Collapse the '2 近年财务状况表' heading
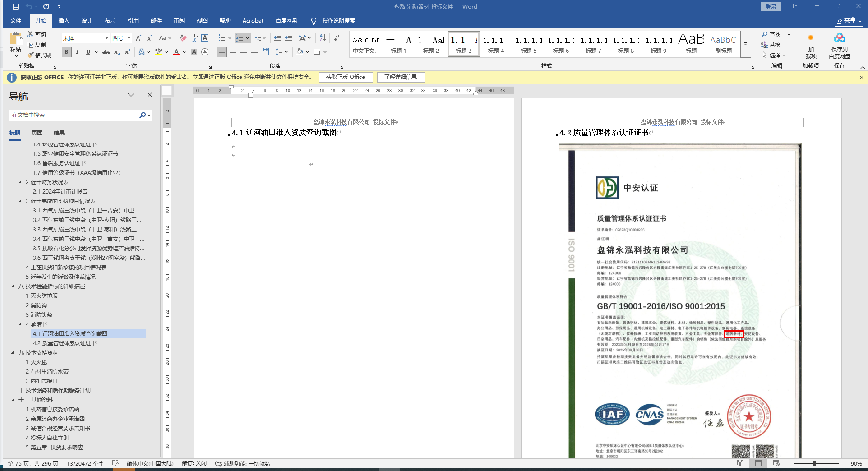The image size is (868, 471). pyautogui.click(x=20, y=182)
